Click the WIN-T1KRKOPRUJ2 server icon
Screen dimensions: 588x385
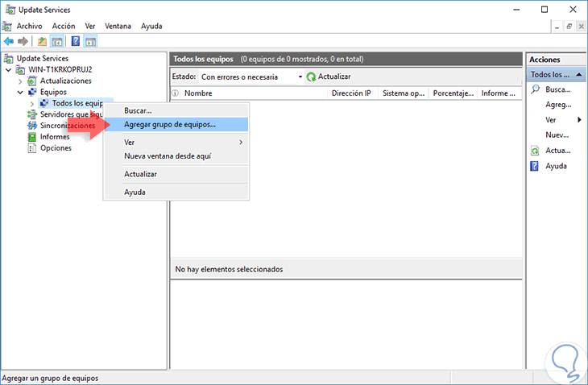pos(20,70)
